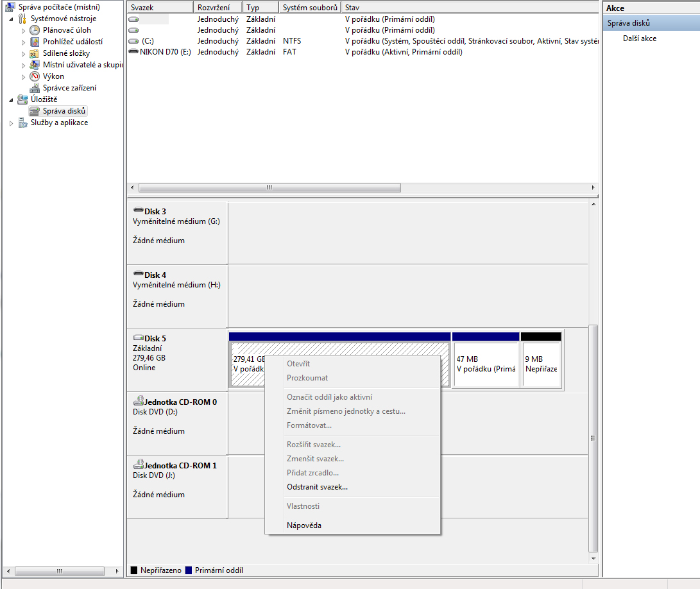Click the black Nepřiřazeno legend swatch
The image size is (700, 589).
pos(134,570)
